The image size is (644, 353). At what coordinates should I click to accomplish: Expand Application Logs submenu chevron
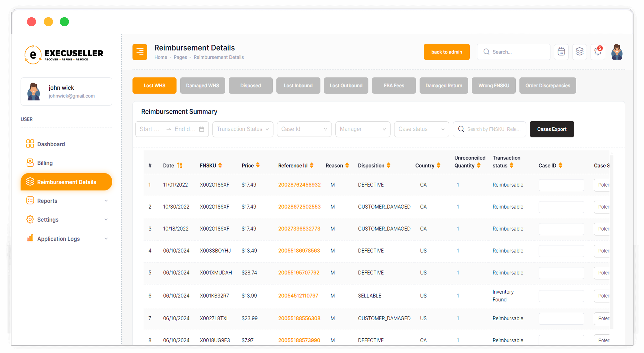(x=106, y=238)
